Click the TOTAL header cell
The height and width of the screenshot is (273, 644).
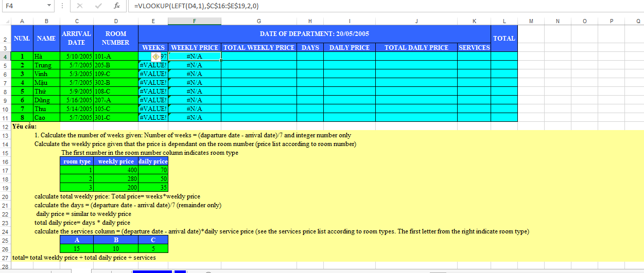pyautogui.click(x=504, y=39)
